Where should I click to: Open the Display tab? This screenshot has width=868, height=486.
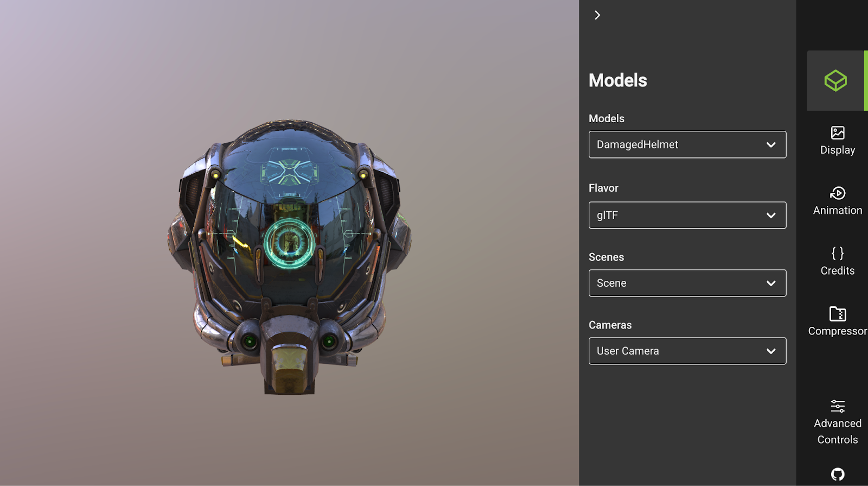point(838,141)
